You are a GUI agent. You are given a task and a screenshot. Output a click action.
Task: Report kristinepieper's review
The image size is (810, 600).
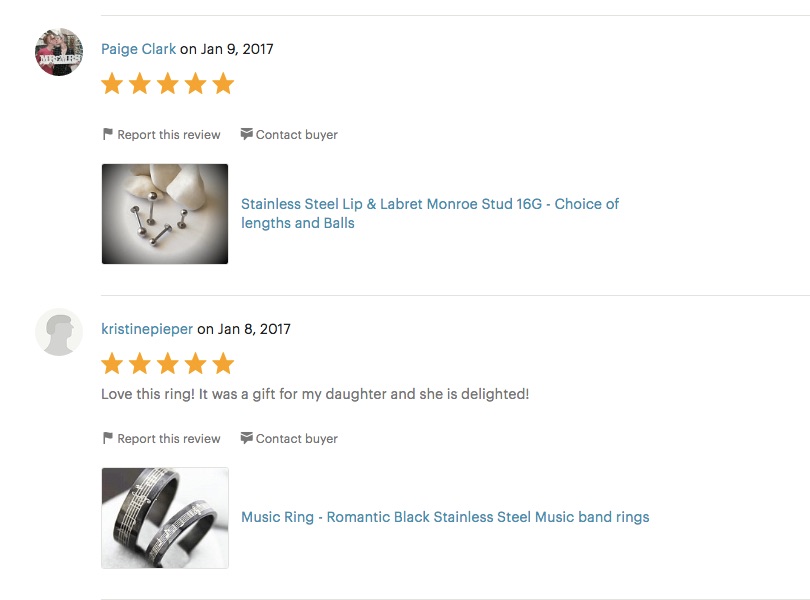(x=162, y=438)
